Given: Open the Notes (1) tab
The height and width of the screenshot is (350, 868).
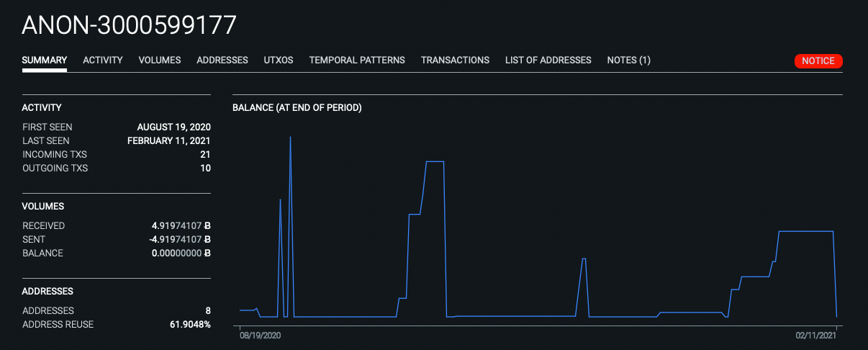Looking at the screenshot, I should click(628, 60).
